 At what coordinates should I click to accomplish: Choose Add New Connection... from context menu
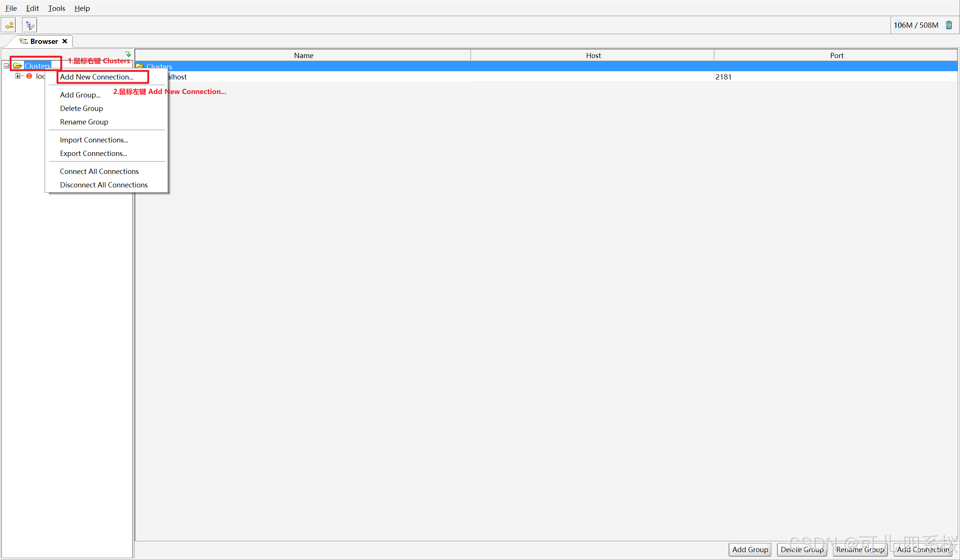(97, 77)
